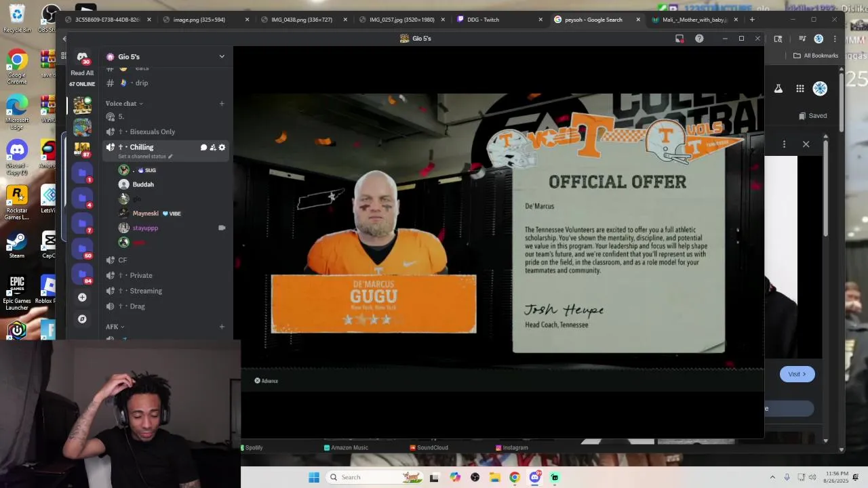
Task: Click Add a Server plus icon
Action: 82,297
